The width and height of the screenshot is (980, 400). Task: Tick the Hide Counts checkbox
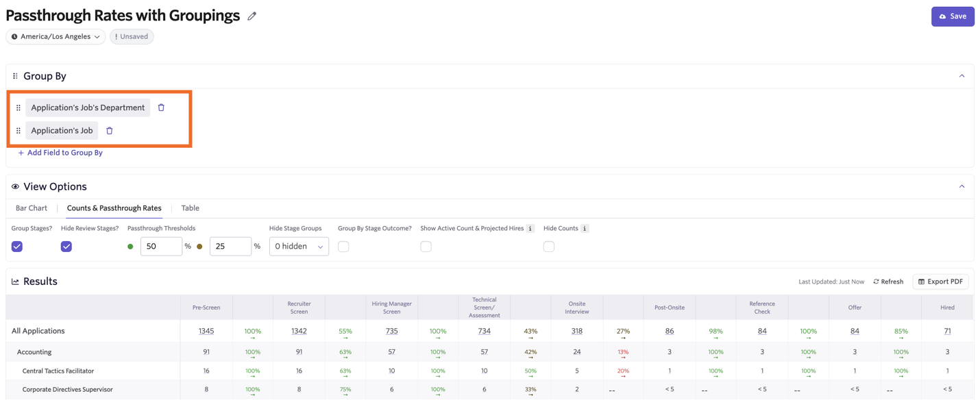pos(549,247)
